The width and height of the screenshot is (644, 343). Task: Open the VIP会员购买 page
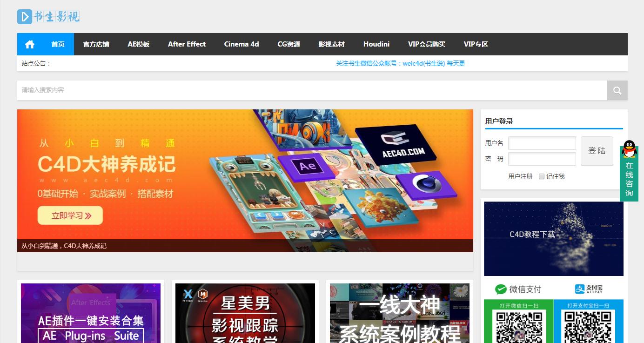click(427, 44)
